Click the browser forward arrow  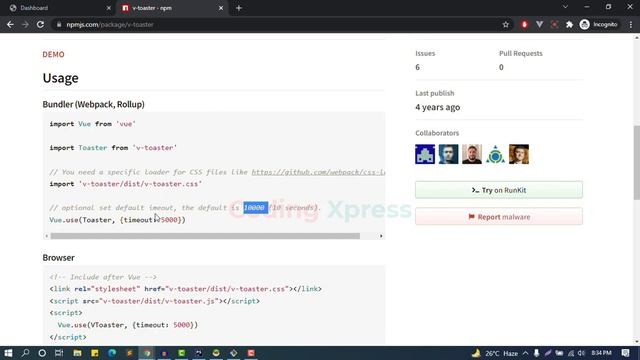(25, 24)
